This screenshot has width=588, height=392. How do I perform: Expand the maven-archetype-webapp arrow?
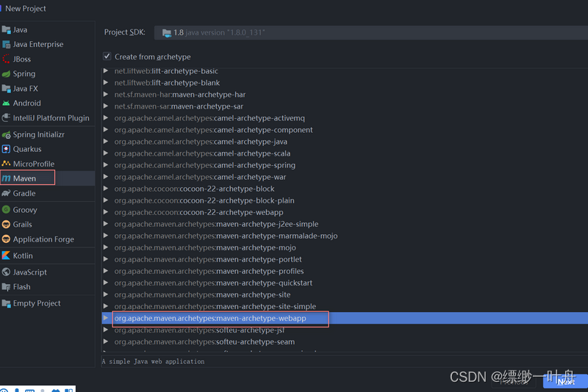point(106,318)
